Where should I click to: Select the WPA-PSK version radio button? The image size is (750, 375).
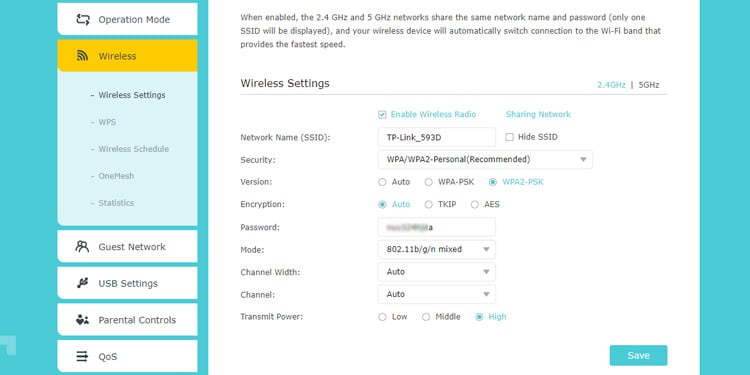click(429, 182)
